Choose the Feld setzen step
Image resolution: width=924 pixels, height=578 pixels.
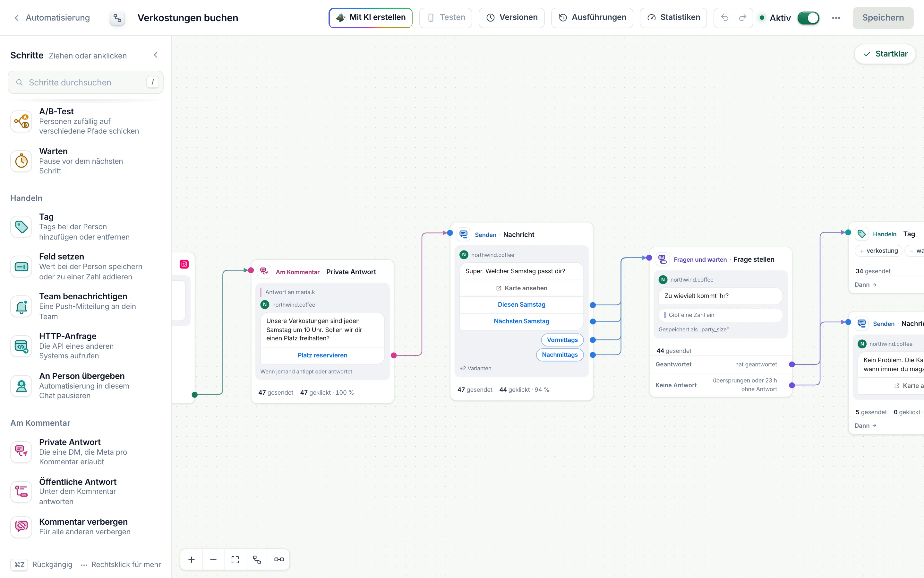tap(86, 267)
